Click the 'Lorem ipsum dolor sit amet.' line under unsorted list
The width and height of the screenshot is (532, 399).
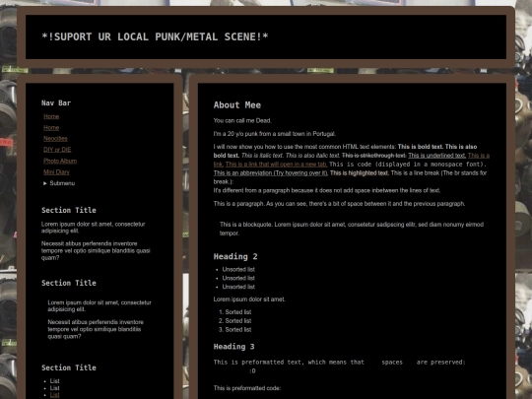click(x=249, y=299)
